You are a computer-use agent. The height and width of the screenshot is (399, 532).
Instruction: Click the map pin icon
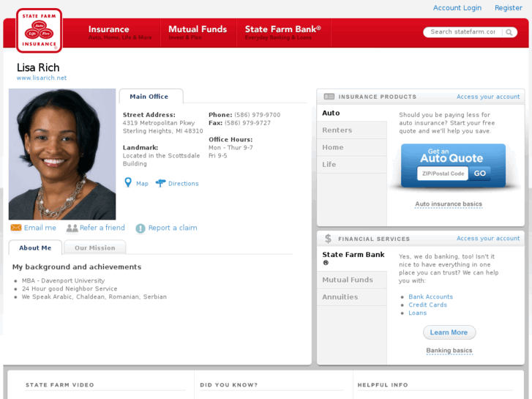pyautogui.click(x=128, y=183)
